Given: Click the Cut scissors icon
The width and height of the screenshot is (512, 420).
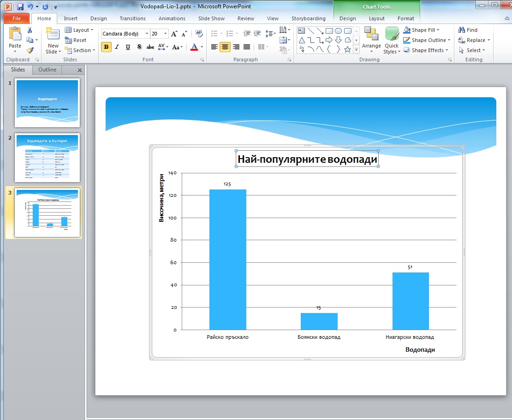Looking at the screenshot, I should click(x=30, y=30).
